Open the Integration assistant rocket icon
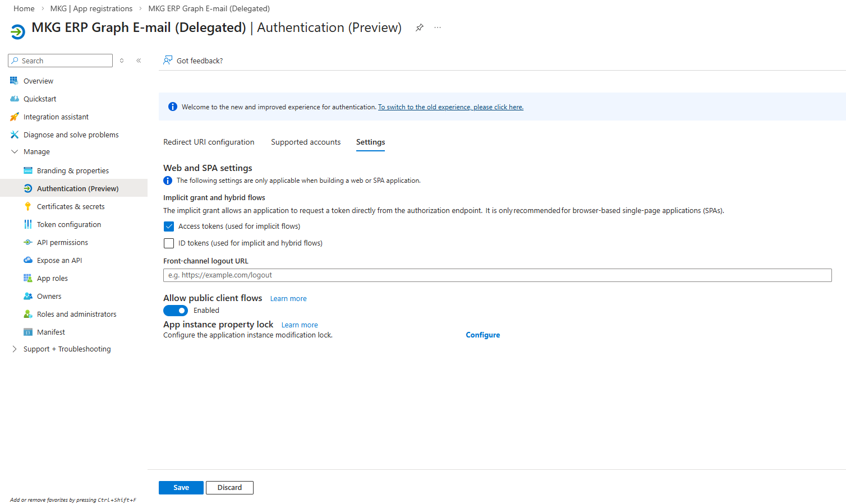 point(15,117)
